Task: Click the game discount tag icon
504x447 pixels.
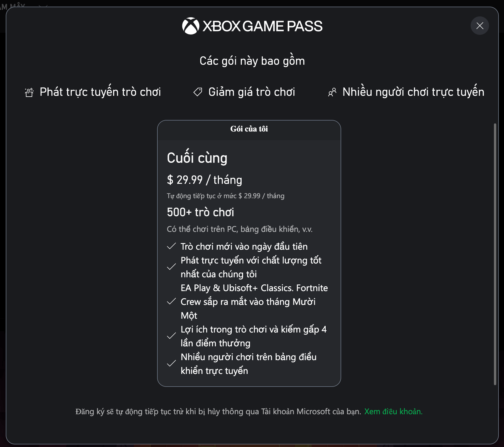Action: tap(198, 92)
